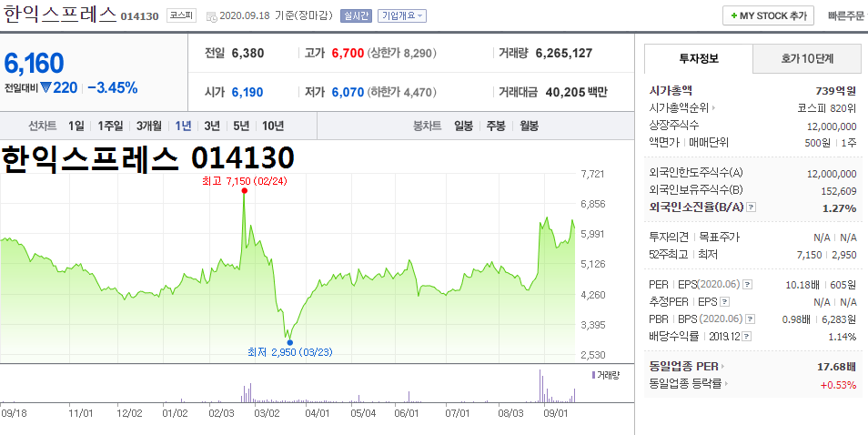Click the 실시간 button
The image size is (868, 435).
(356, 16)
